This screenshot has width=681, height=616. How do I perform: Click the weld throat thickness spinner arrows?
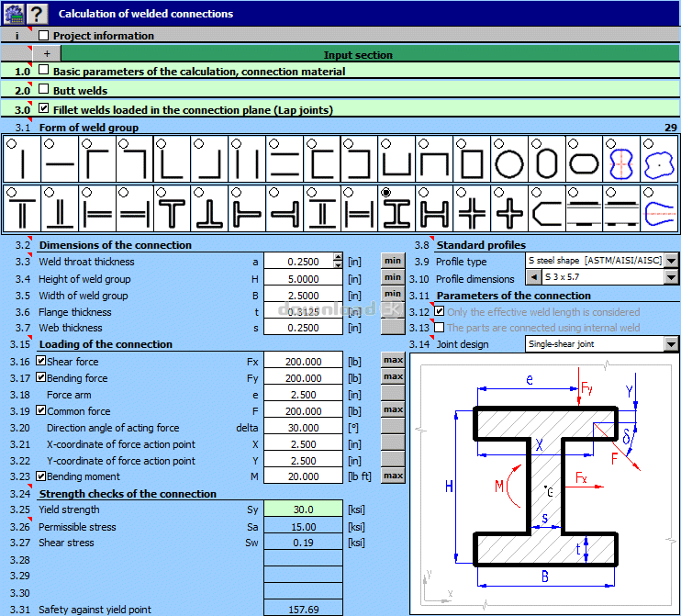pyautogui.click(x=338, y=262)
